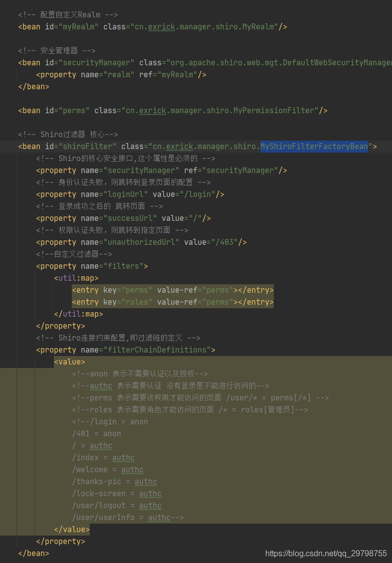The image size is (392, 563).
Task: Click the "配置自定义Realm" comment line
Action: click(x=68, y=15)
